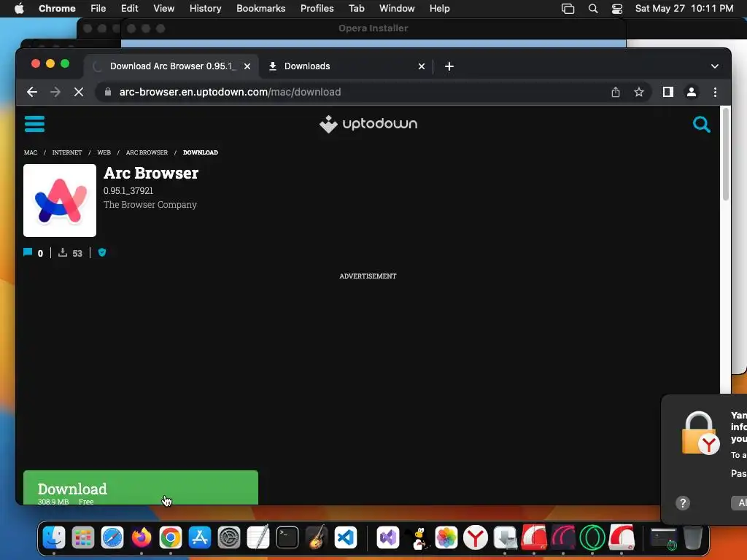Open GarageBand from the Dock

317,537
